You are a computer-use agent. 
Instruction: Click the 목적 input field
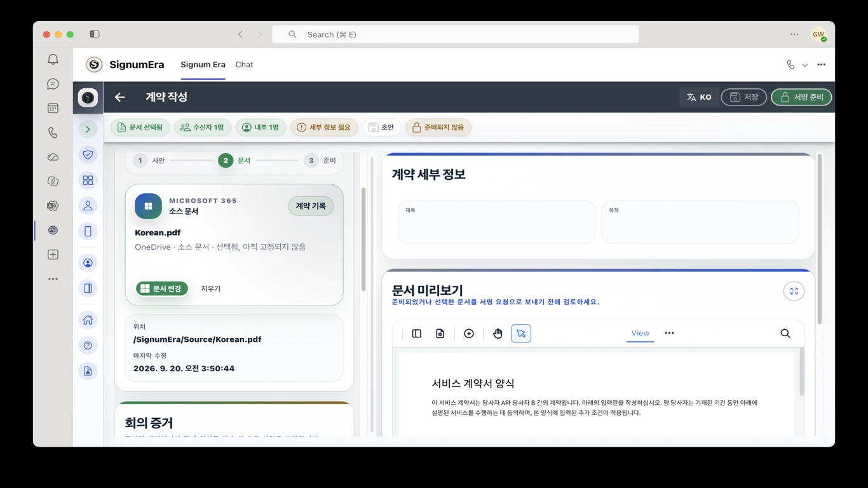(x=700, y=222)
